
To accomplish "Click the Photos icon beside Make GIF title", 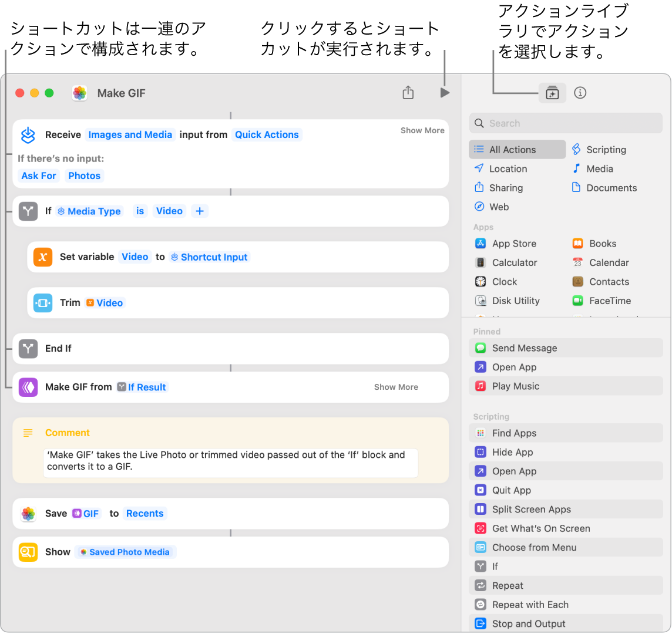I will click(x=80, y=93).
